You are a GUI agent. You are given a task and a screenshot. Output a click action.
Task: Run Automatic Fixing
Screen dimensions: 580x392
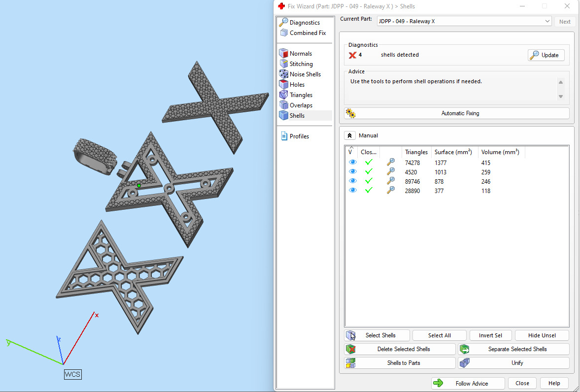457,113
